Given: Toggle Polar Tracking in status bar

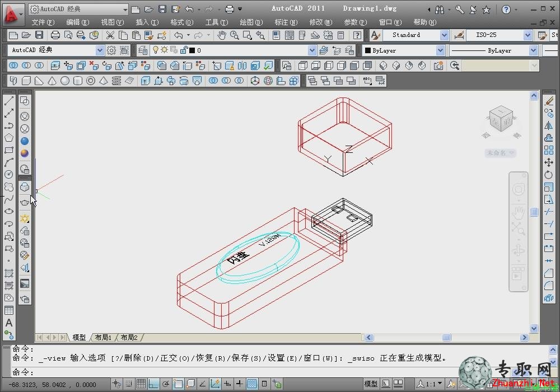Looking at the screenshot, I should [x=166, y=384].
